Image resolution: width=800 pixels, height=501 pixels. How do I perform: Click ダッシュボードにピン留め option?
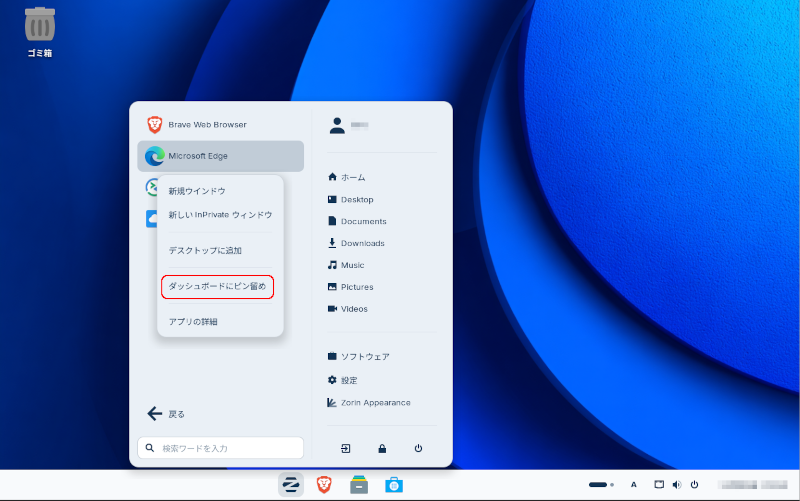(217, 287)
